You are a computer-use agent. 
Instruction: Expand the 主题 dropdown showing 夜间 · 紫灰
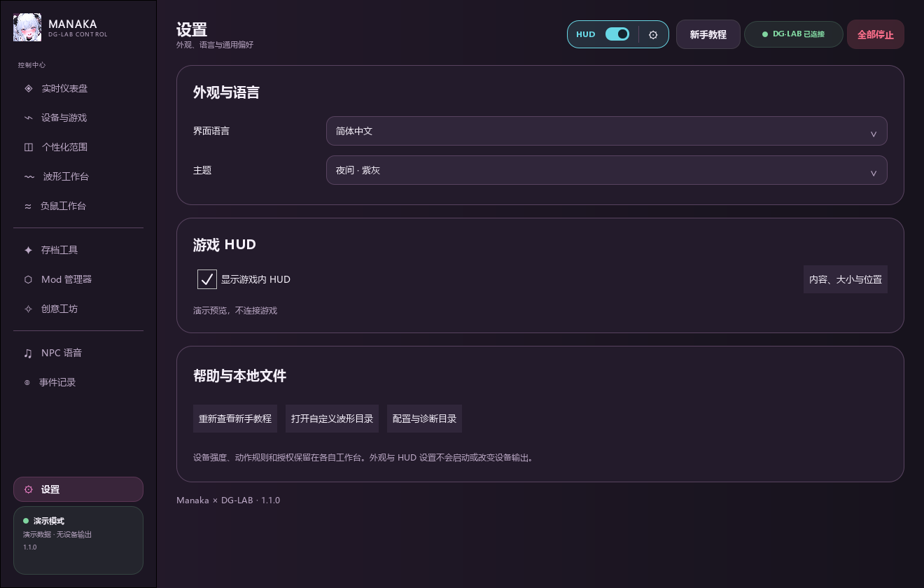(x=607, y=170)
